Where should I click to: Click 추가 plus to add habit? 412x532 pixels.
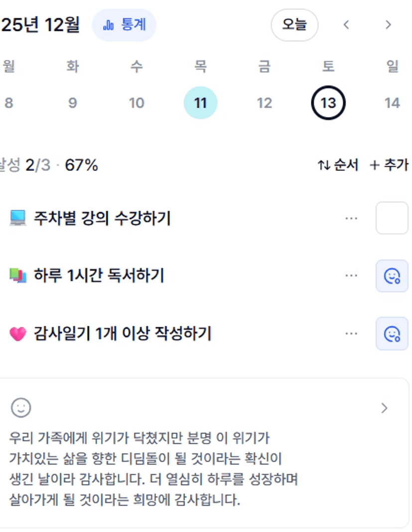coord(375,165)
